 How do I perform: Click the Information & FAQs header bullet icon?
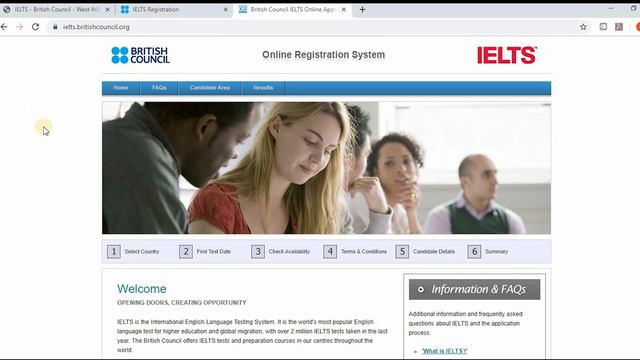click(x=421, y=290)
